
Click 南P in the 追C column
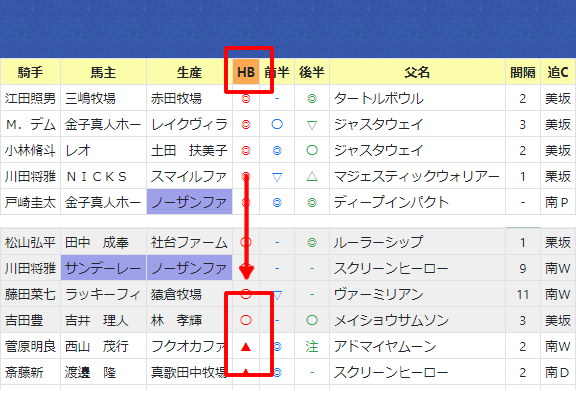click(557, 203)
